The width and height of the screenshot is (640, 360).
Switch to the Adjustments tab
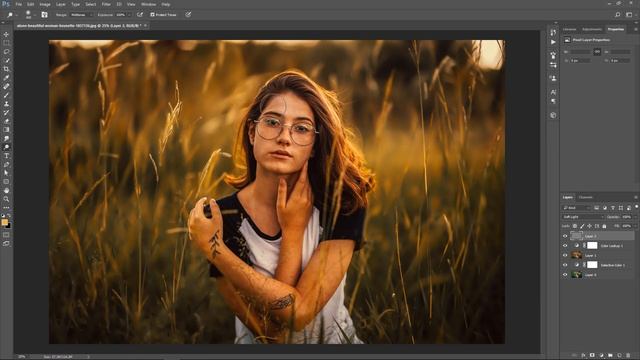point(592,29)
